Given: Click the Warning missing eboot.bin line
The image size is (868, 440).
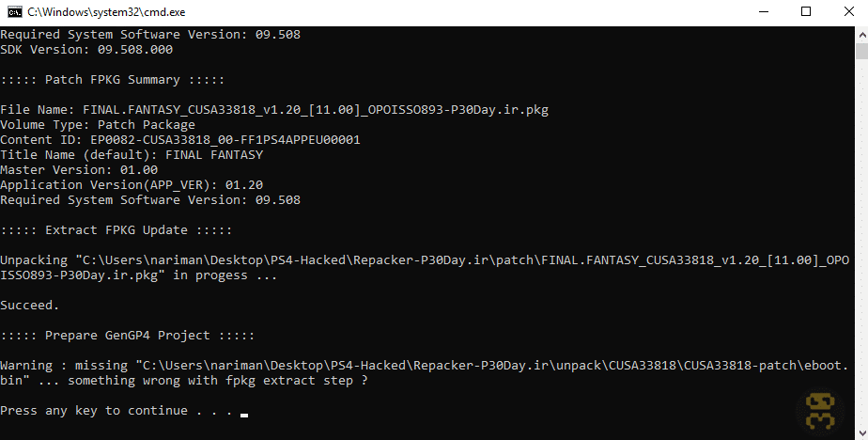Looking at the screenshot, I should point(424,373).
